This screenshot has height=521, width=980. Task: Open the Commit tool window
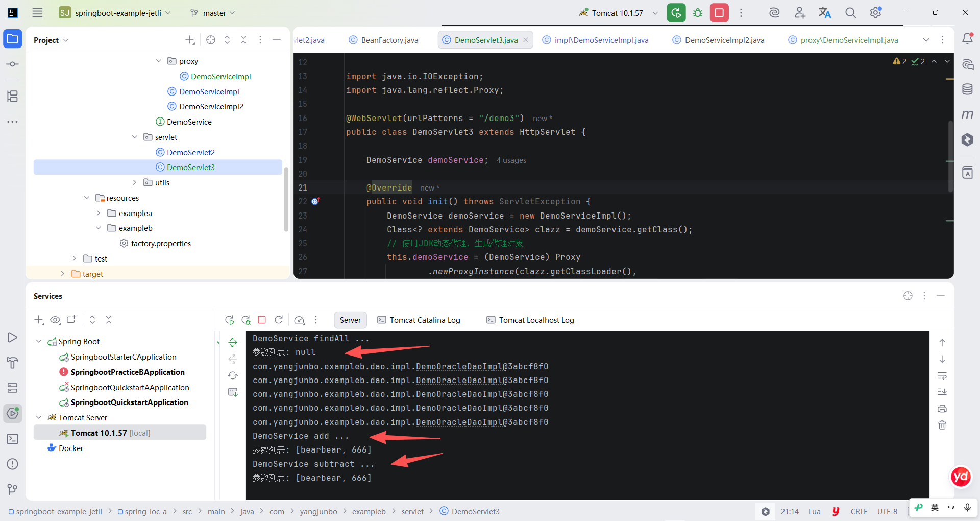click(13, 64)
